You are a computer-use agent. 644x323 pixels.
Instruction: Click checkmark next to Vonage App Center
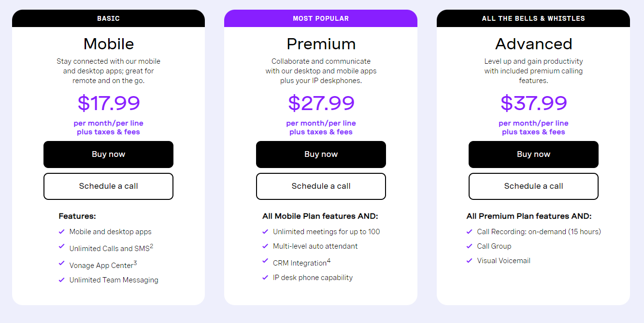point(61,263)
